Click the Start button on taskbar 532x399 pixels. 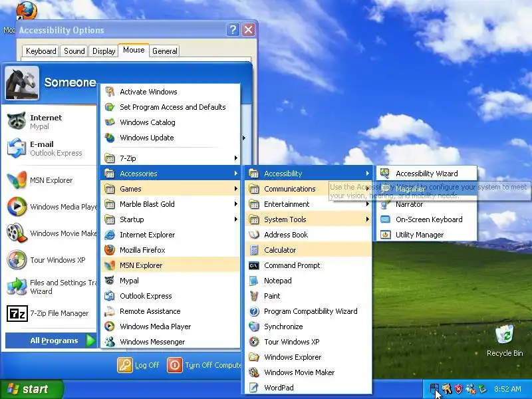[x=31, y=389]
